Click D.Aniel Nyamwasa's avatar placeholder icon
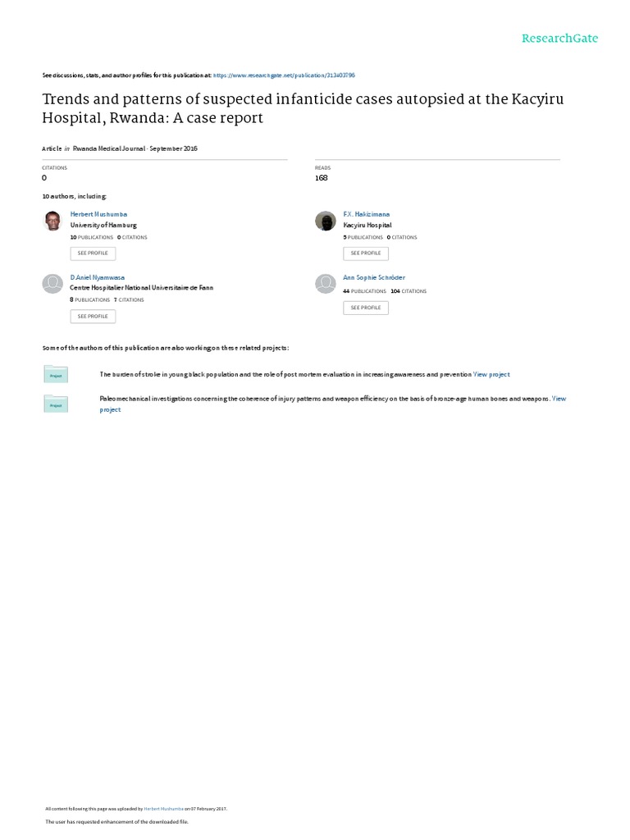Screen dimensions: 630x840 (x=52, y=284)
